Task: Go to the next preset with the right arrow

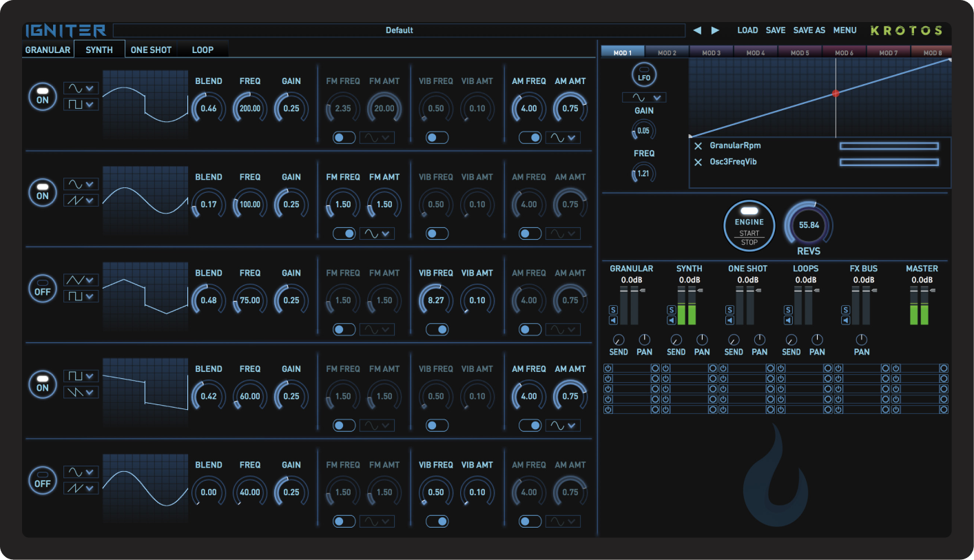Action: point(715,30)
